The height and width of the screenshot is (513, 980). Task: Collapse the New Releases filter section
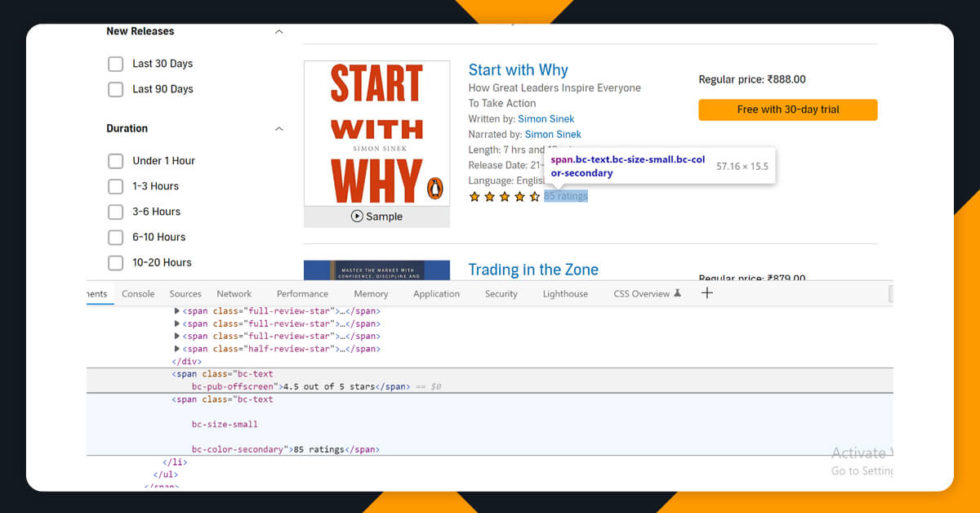click(279, 32)
